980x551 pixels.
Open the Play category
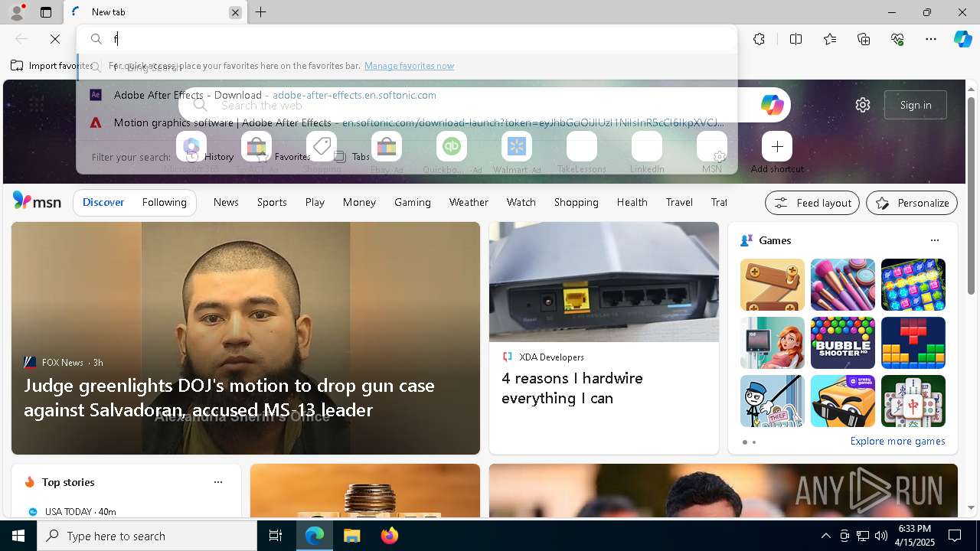[x=315, y=202]
